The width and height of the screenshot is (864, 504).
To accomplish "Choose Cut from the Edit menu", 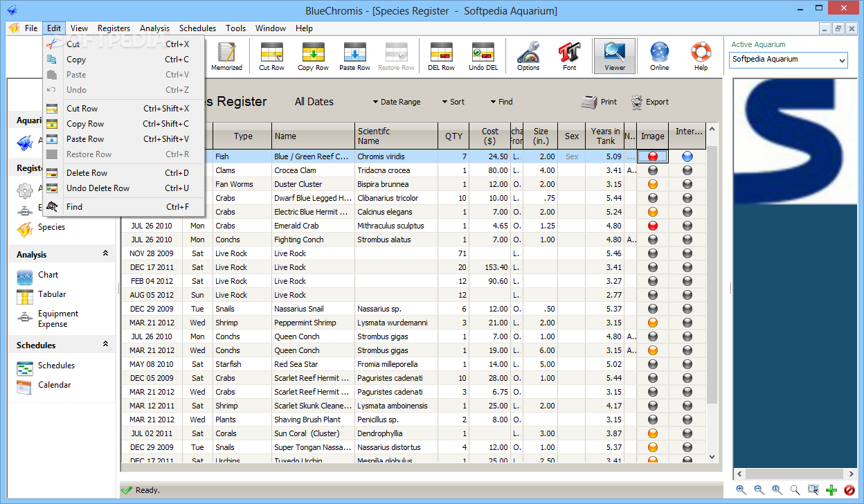I will [x=123, y=44].
